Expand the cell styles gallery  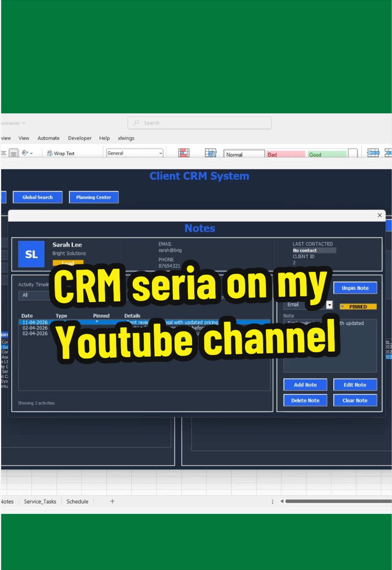point(353,153)
